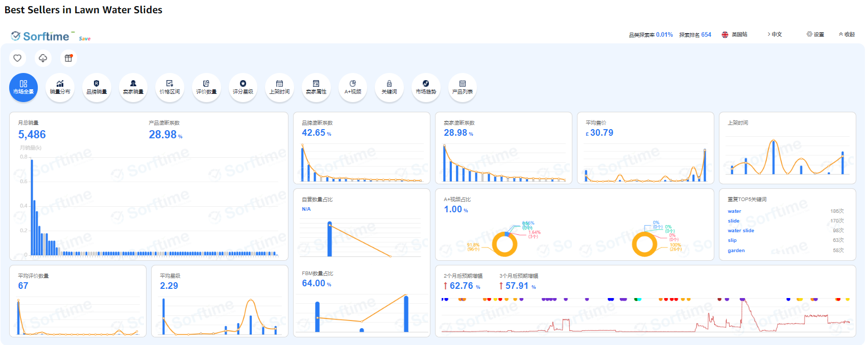Click the cloud download icon
Image resolution: width=868 pixels, height=345 pixels.
[43, 58]
